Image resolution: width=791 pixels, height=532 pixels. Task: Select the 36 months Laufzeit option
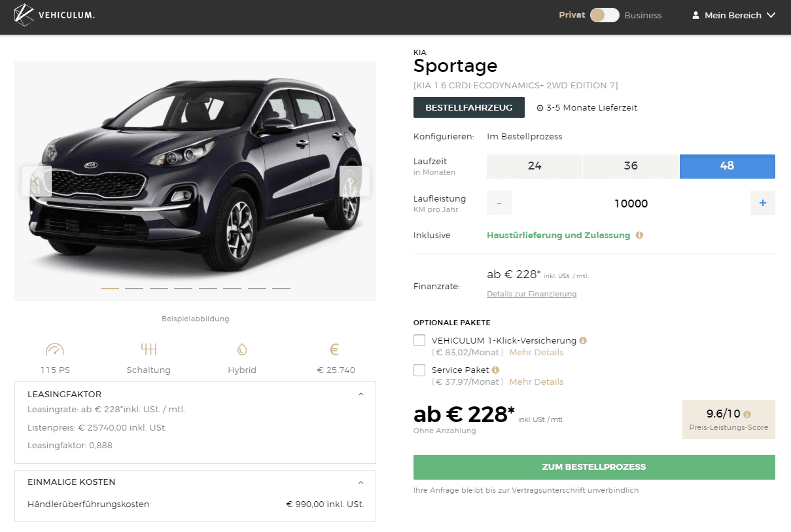631,166
